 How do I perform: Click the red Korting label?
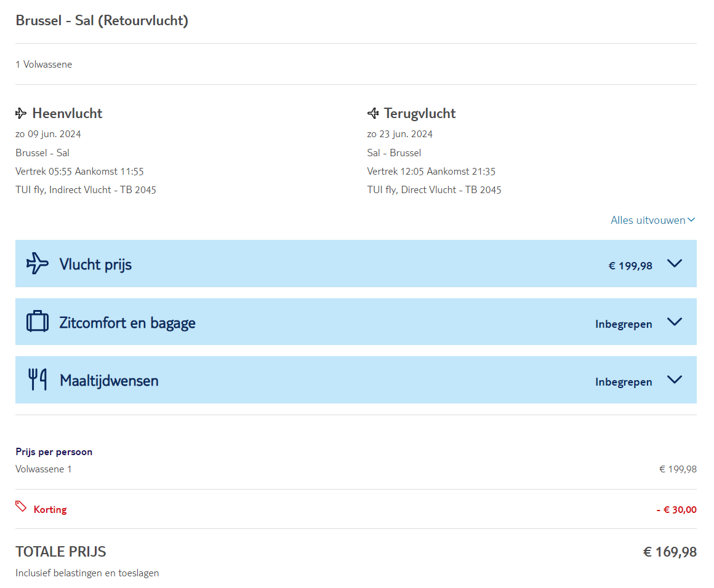pos(50,509)
